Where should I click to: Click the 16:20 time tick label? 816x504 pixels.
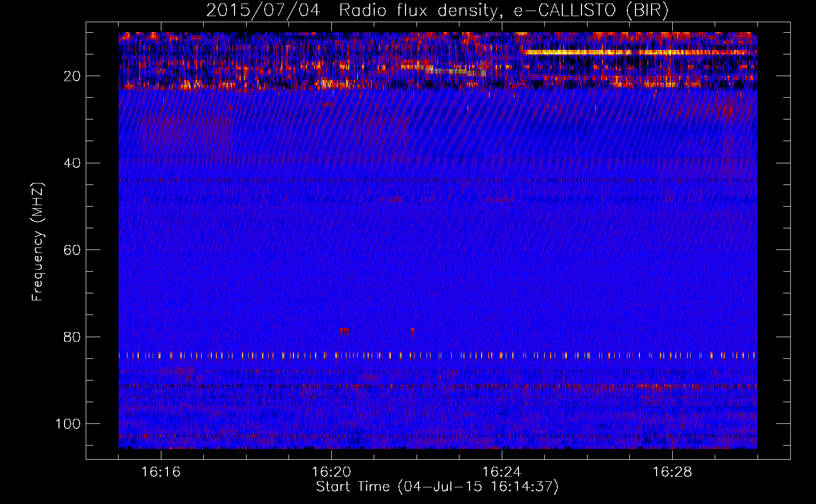(x=331, y=472)
